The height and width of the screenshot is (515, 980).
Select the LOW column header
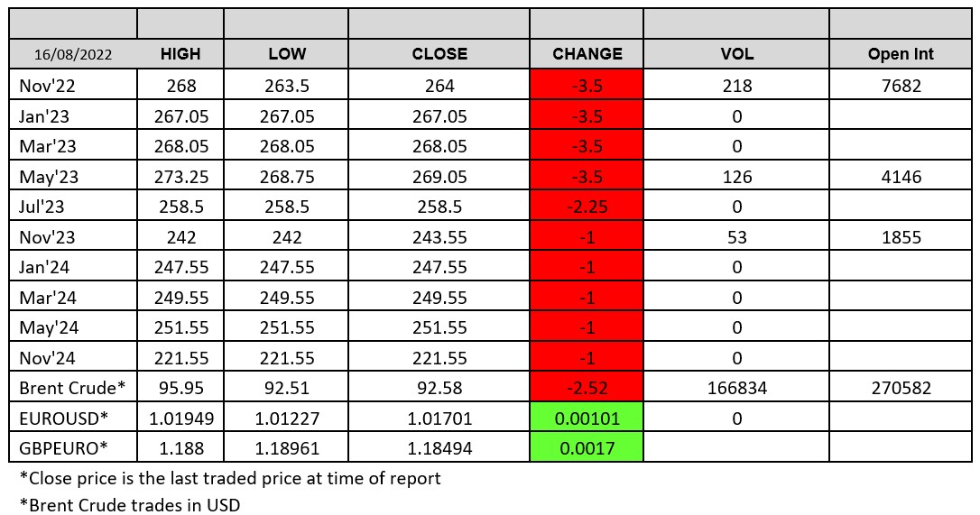pyautogui.click(x=285, y=54)
